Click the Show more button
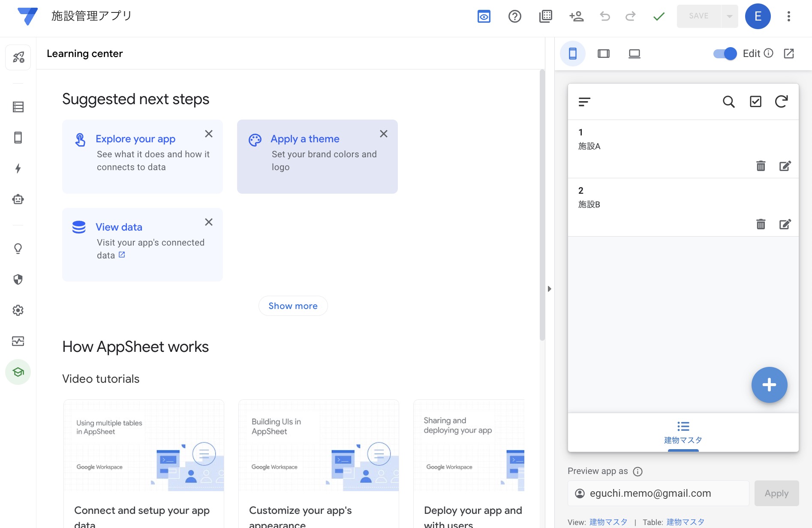Image resolution: width=812 pixels, height=528 pixels. point(293,306)
